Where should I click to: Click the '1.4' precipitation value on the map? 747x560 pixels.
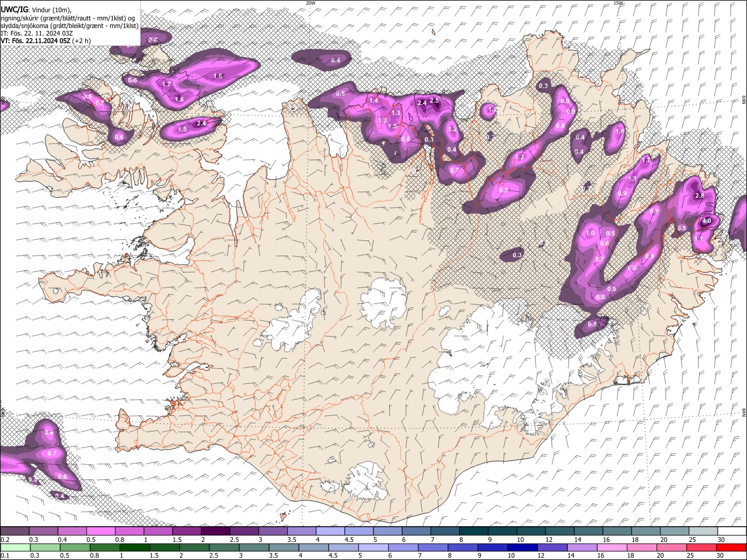coord(374,101)
